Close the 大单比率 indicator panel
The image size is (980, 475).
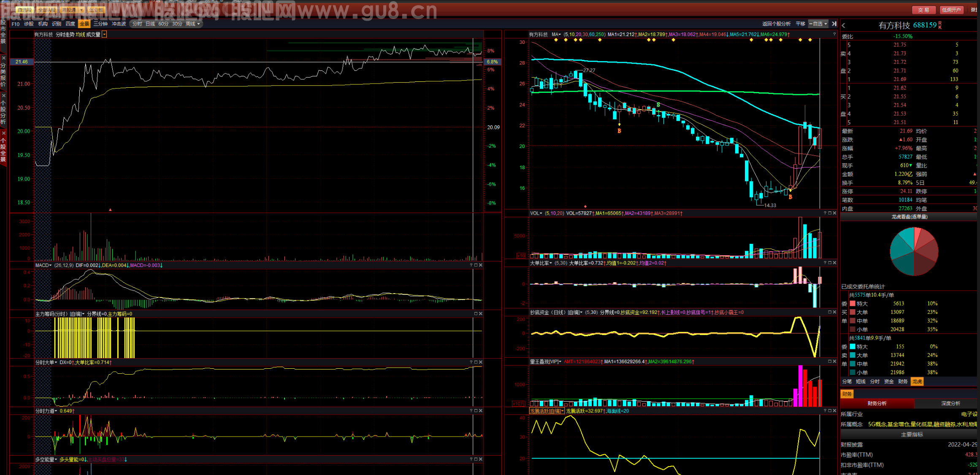834,263
